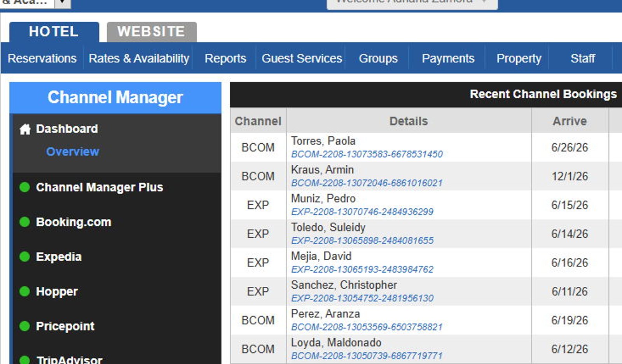Open the Guest Services menu
The image size is (622, 364).
[302, 58]
